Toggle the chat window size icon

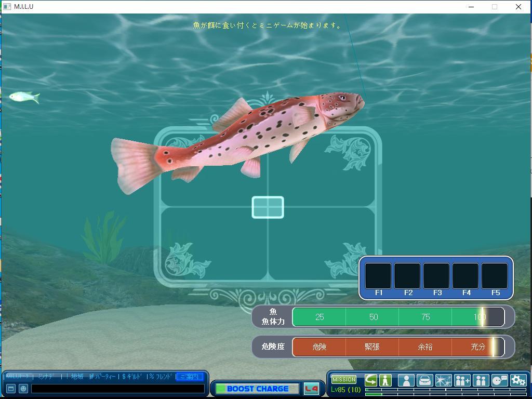(10, 389)
